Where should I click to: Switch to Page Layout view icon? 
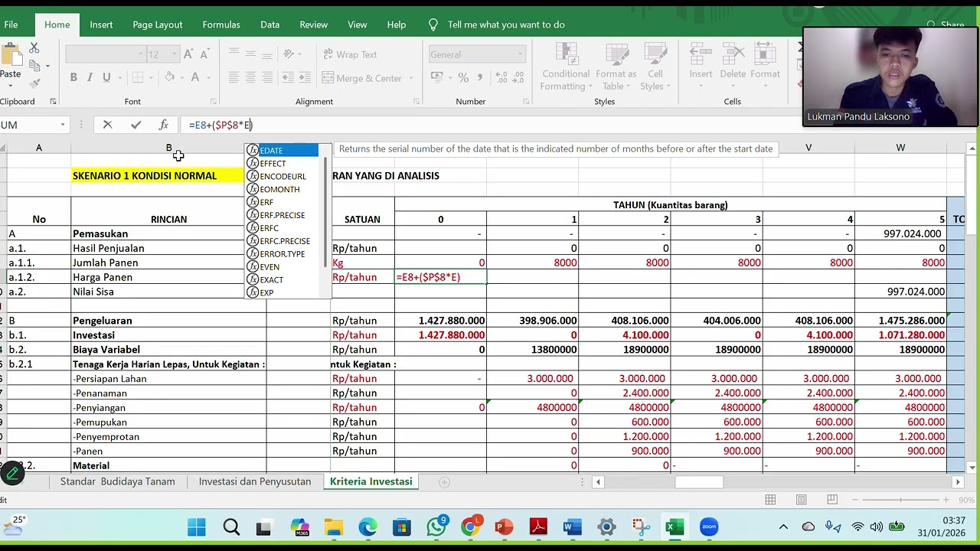[802, 500]
